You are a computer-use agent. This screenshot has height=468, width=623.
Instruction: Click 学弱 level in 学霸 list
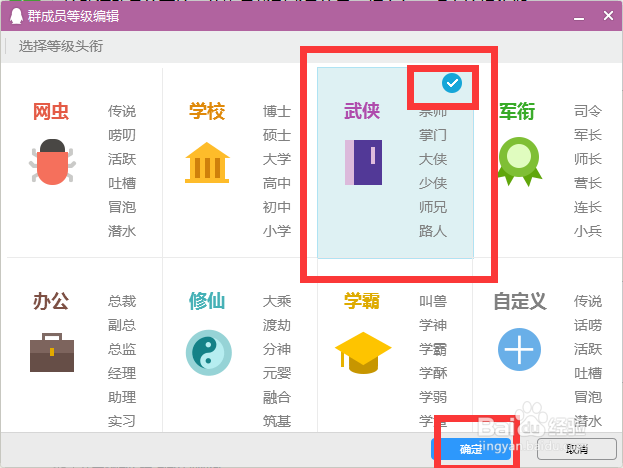(x=433, y=397)
